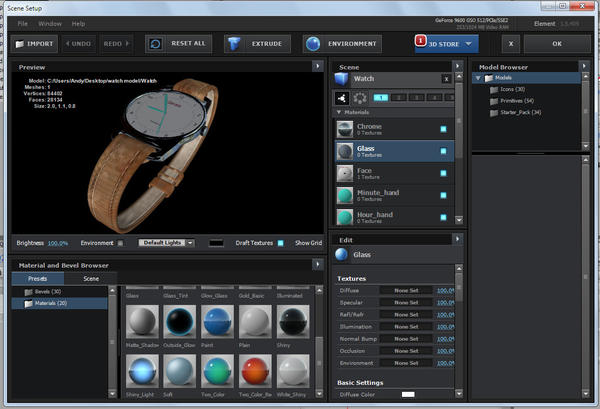The image size is (600, 409).
Task: Click the Hour_hand material sphere icon
Action: point(345,217)
